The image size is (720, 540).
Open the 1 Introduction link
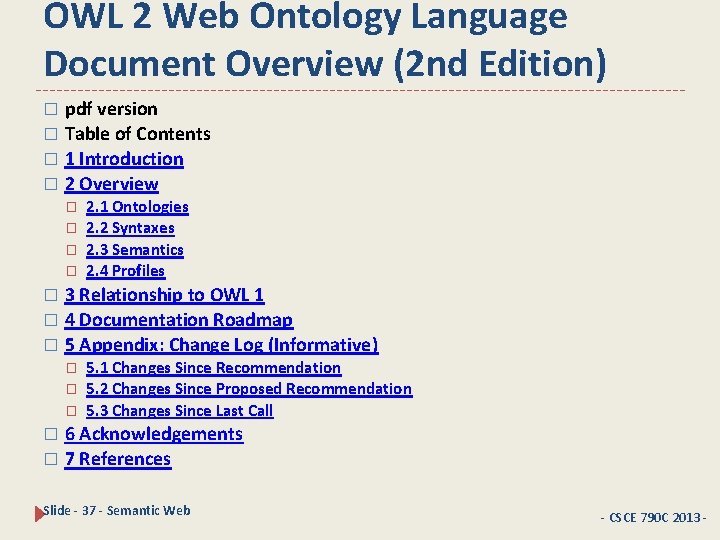(124, 159)
